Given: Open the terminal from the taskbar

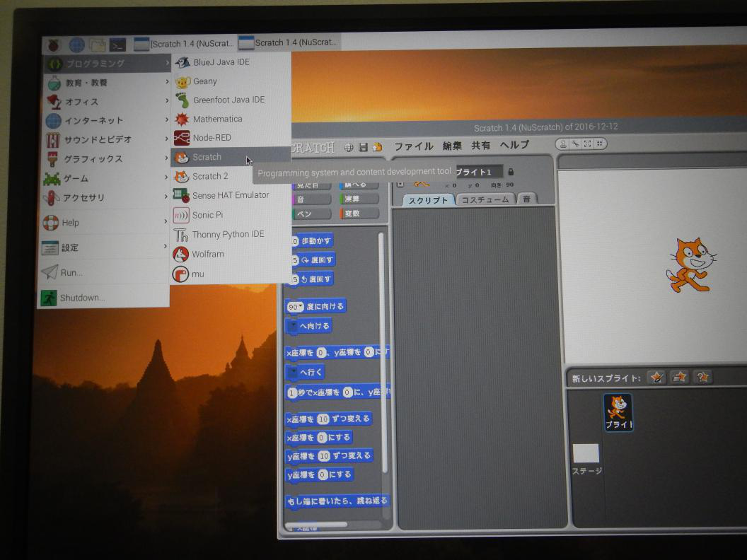Looking at the screenshot, I should pyautogui.click(x=117, y=45).
